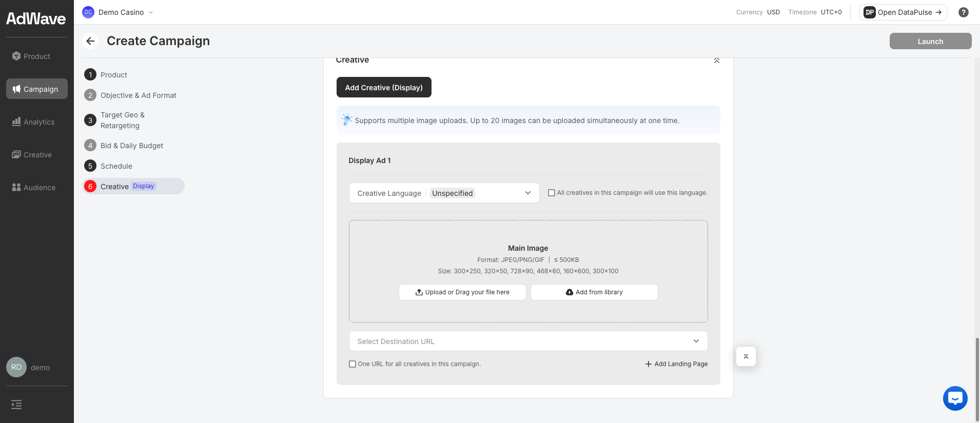Click the Display Ad 1 heading

click(369, 160)
